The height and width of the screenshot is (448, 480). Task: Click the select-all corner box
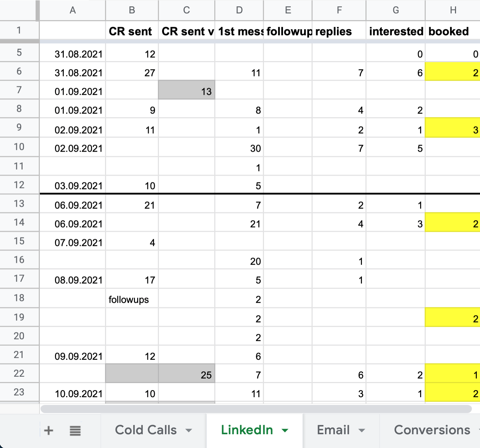coord(19,10)
